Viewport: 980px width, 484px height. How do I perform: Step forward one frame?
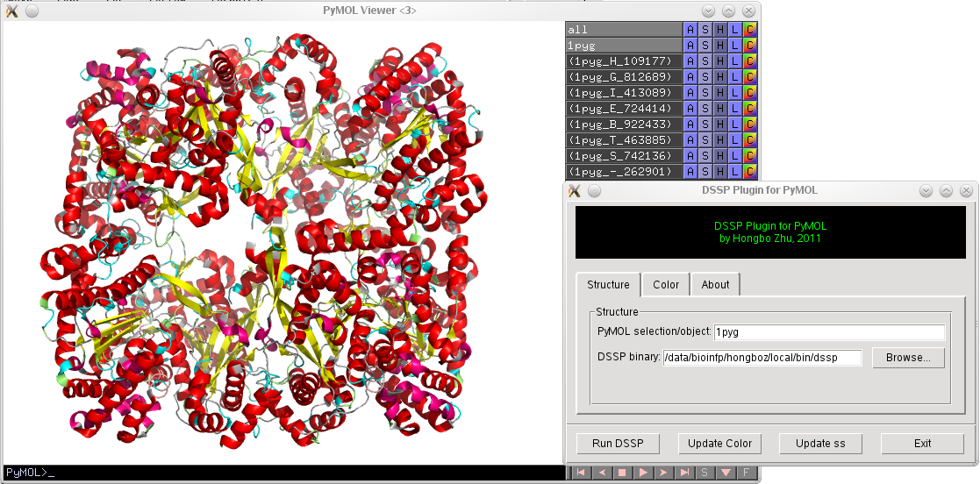pyautogui.click(x=663, y=473)
